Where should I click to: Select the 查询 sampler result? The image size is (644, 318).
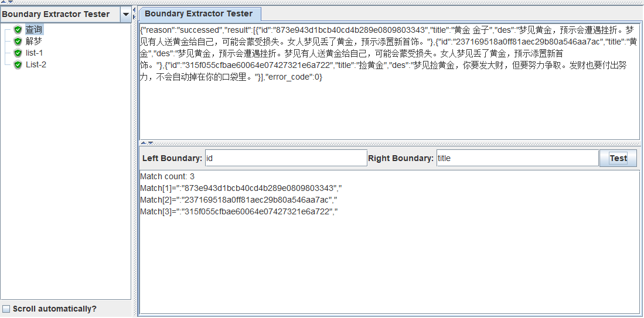(34, 29)
